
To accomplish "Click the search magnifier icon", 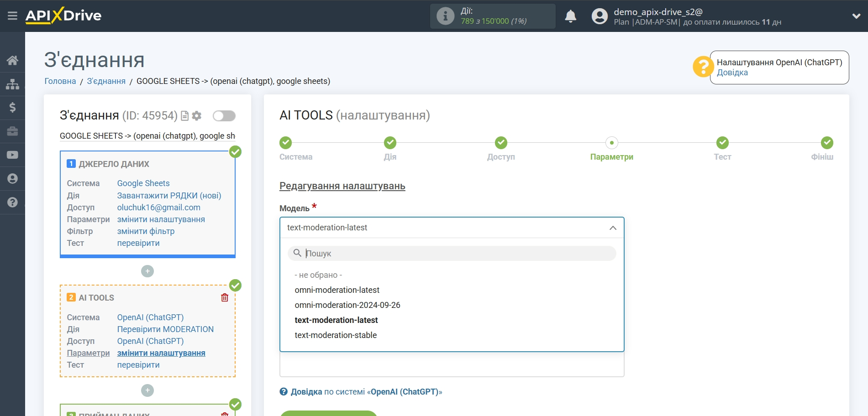I will [297, 253].
